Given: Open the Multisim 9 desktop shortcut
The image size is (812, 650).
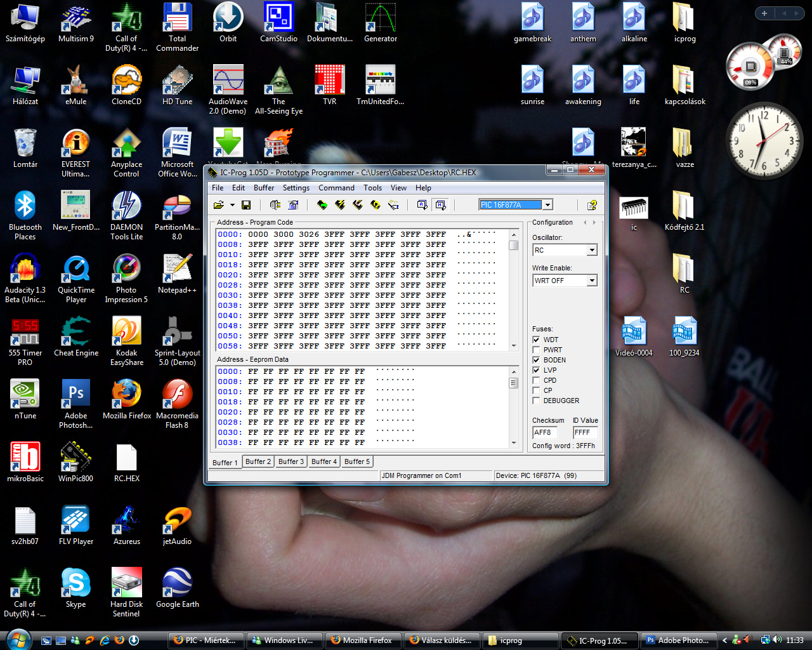Looking at the screenshot, I should 76,23.
